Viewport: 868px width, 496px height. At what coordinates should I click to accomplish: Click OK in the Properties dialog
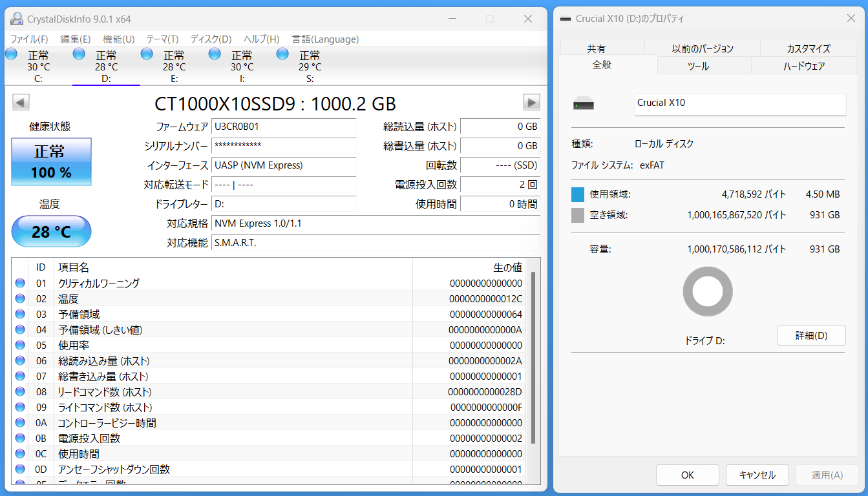(x=688, y=475)
